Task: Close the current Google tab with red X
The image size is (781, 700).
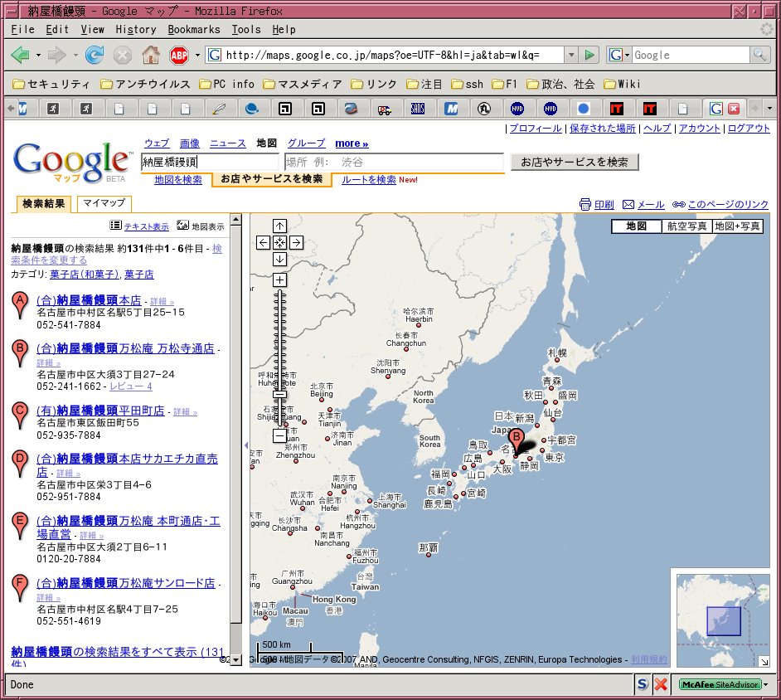Action: click(734, 109)
